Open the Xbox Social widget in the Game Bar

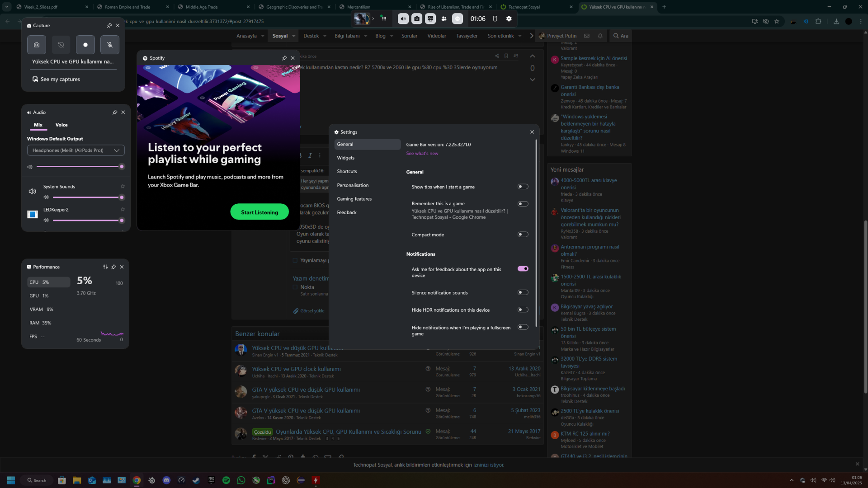point(444,19)
